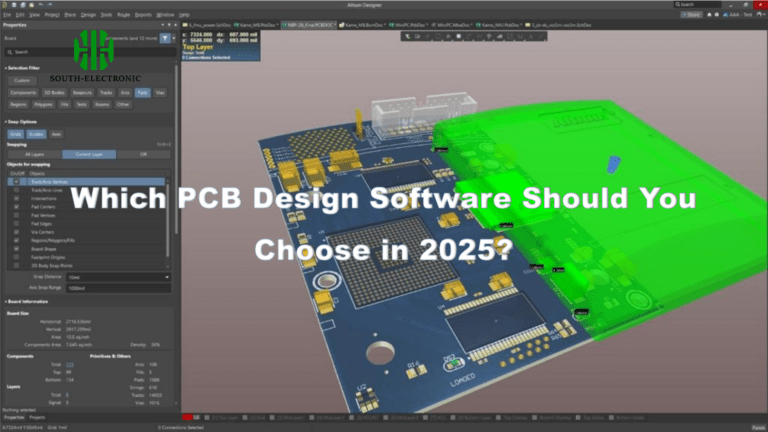Image resolution: width=768 pixels, height=432 pixels.
Task: Click the red LS layer set swatch
Action: (x=187, y=418)
